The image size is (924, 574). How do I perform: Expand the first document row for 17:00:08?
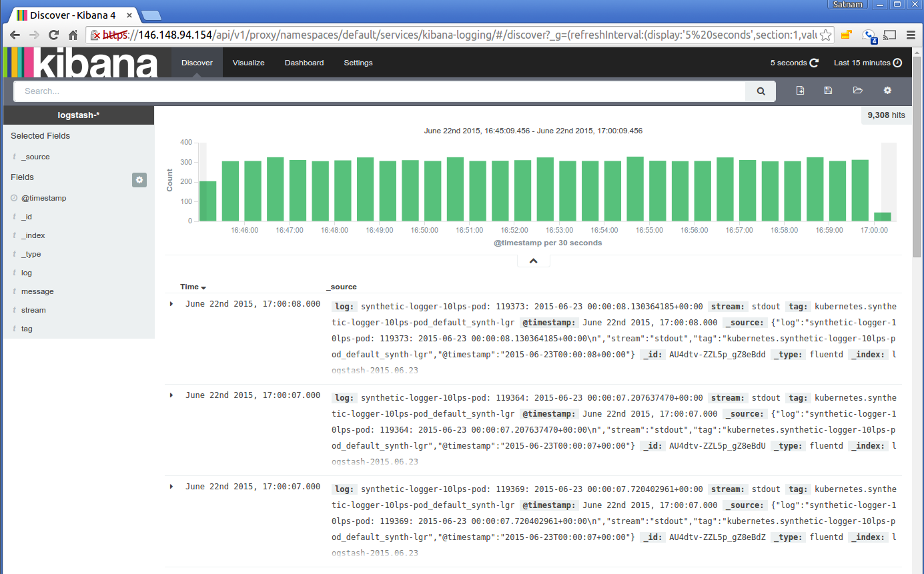coord(171,303)
